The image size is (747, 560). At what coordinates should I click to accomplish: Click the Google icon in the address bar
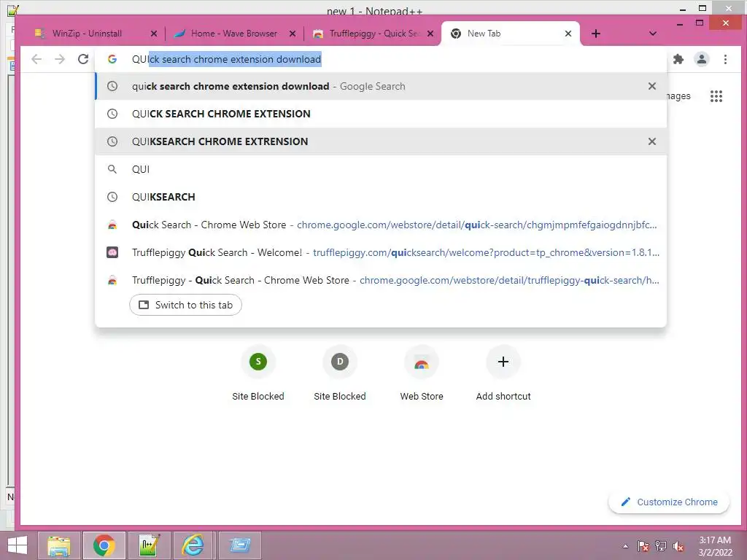(112, 59)
